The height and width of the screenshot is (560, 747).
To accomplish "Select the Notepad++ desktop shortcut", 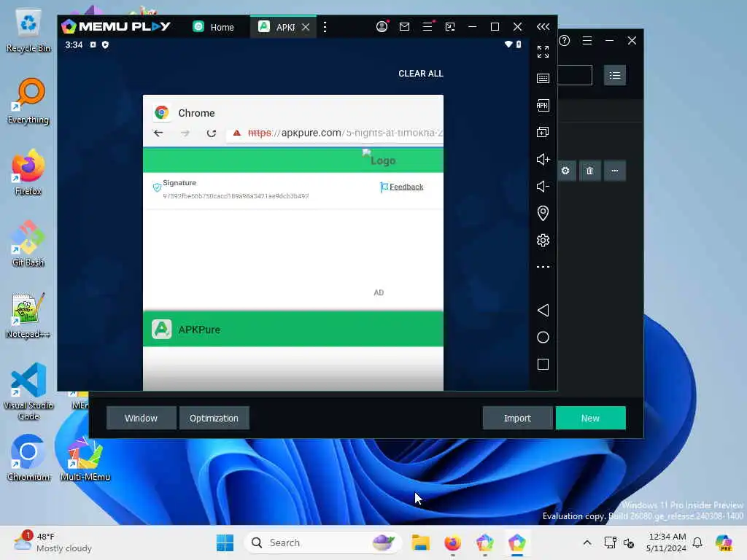I will [x=28, y=315].
